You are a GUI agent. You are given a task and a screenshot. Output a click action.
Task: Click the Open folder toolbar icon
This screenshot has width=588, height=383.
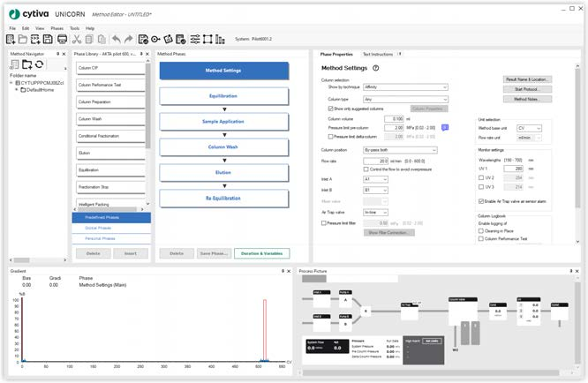pyautogui.click(x=23, y=39)
